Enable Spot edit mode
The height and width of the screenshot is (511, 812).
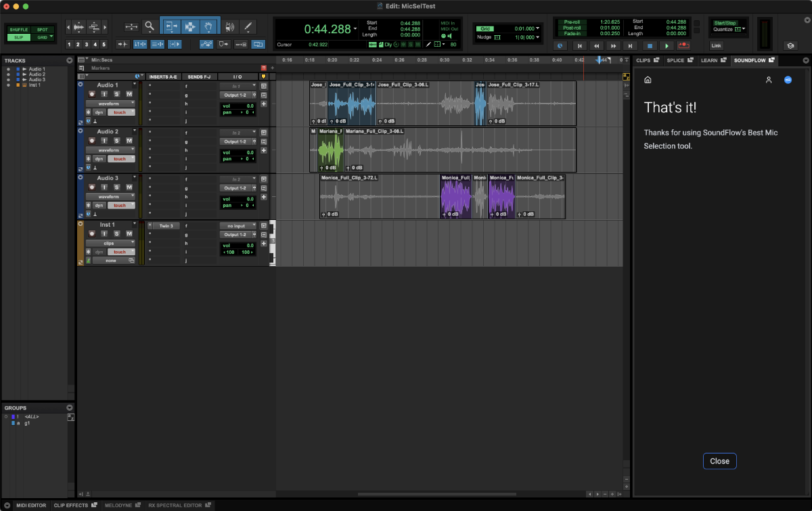point(43,30)
